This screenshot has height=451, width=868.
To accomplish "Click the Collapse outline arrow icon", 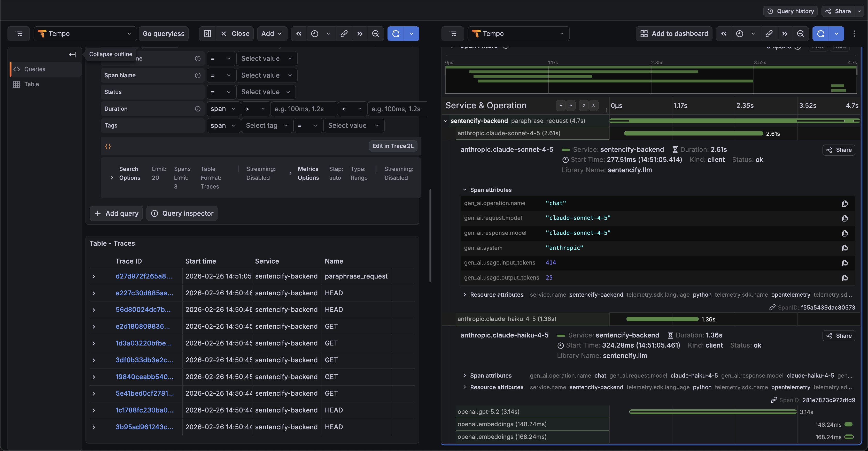I will 73,54.
